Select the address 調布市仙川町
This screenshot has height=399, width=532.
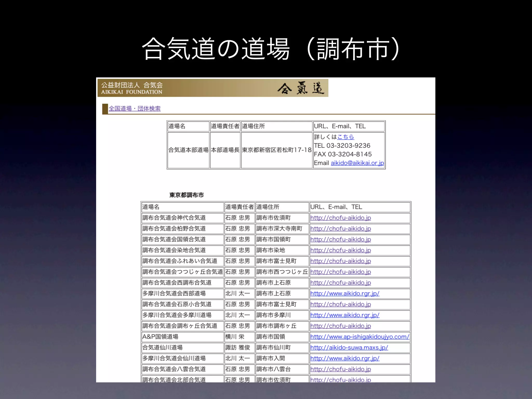coord(274,348)
